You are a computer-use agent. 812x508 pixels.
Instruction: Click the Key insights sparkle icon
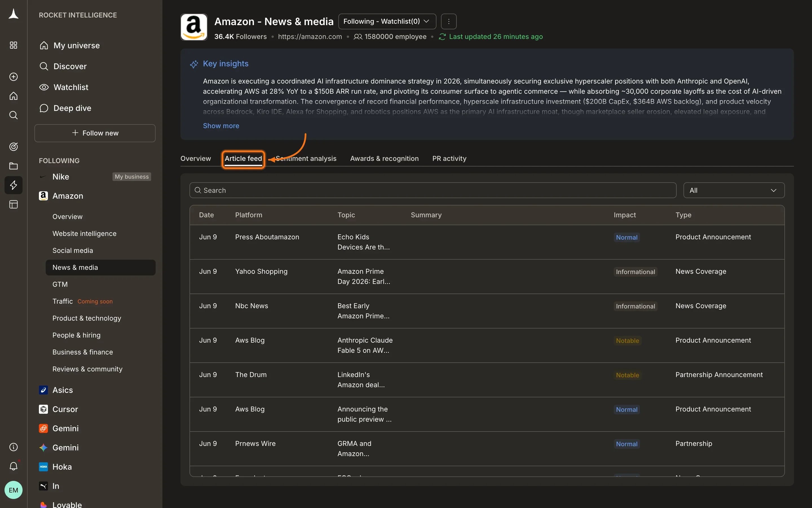coord(194,64)
